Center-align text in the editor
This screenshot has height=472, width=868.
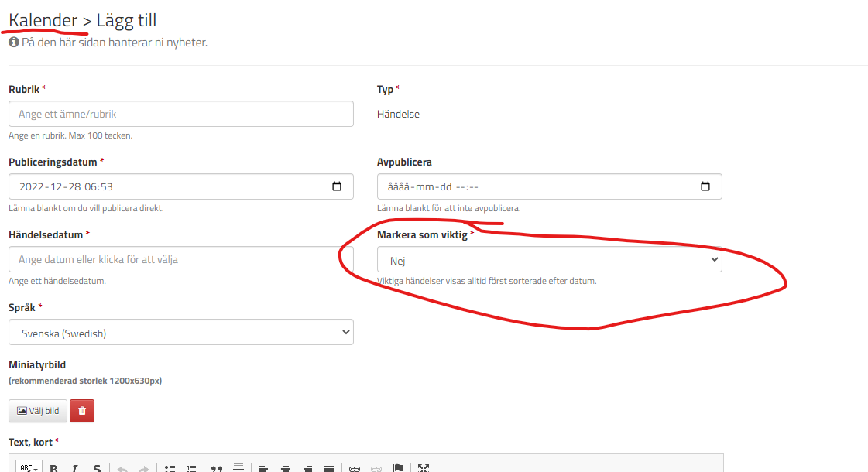pos(286,468)
